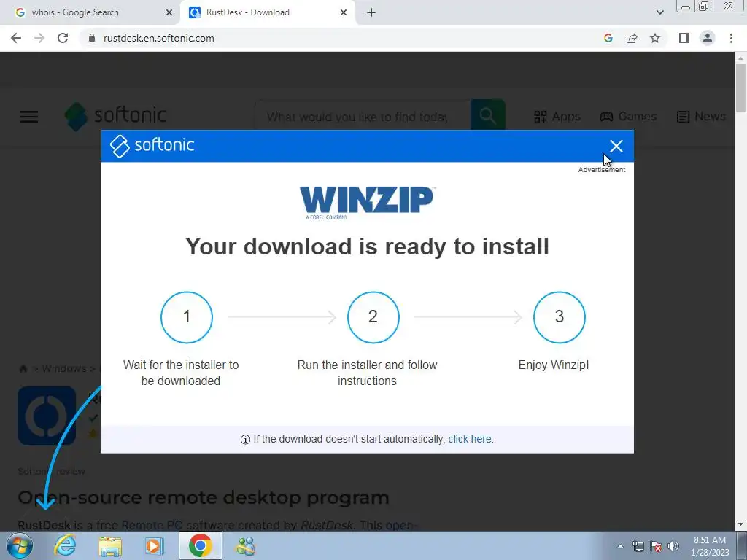Click the Chrome taskbar button

tap(200, 545)
